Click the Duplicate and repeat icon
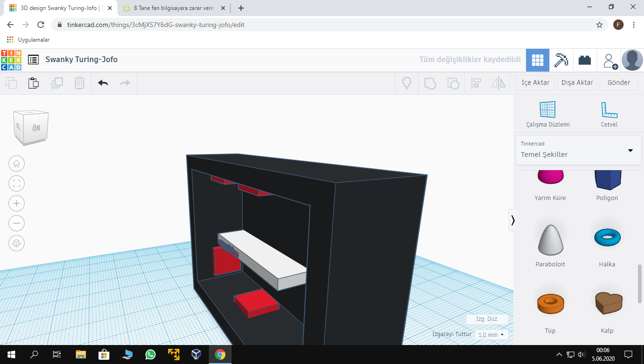This screenshot has height=364, width=644. point(57,83)
